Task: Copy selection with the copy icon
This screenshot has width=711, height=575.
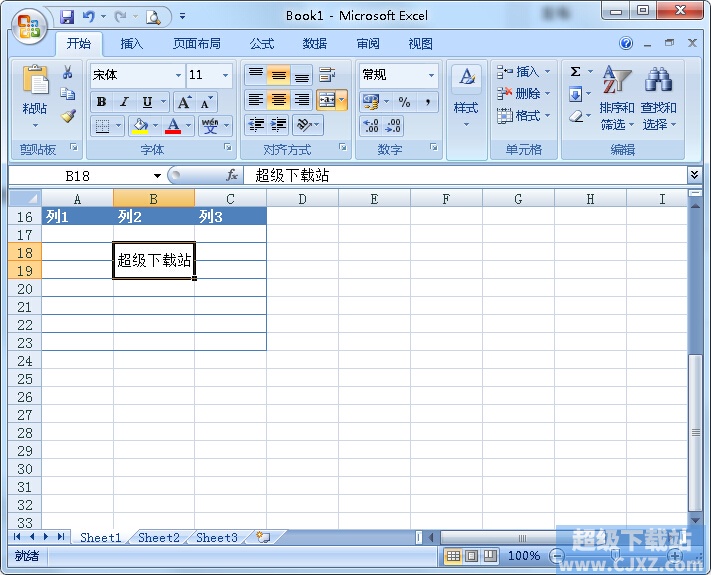Action: [x=68, y=93]
